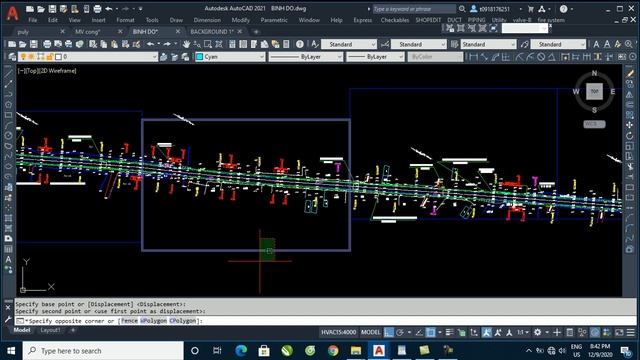Toggle Lineweight display in status bar
The height and width of the screenshot is (360, 640).
(449, 332)
